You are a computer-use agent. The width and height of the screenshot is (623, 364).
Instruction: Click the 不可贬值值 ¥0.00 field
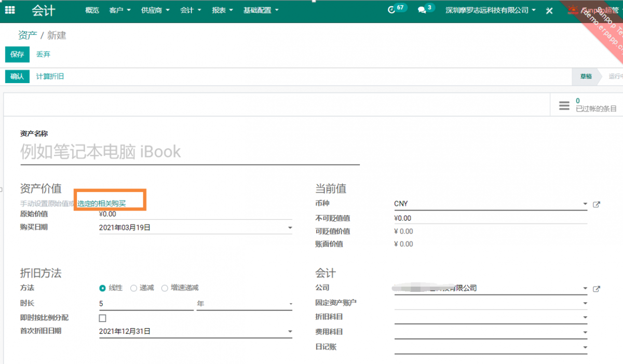(491, 218)
